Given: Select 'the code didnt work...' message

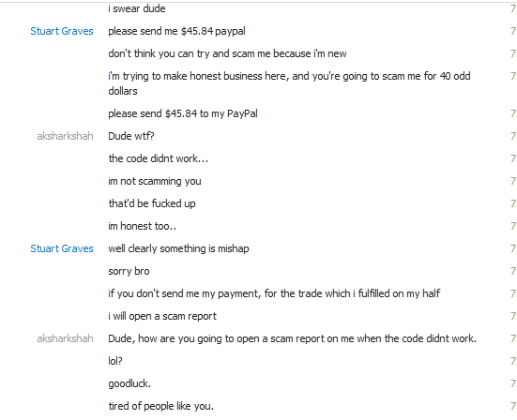Looking at the screenshot, I should [159, 158].
